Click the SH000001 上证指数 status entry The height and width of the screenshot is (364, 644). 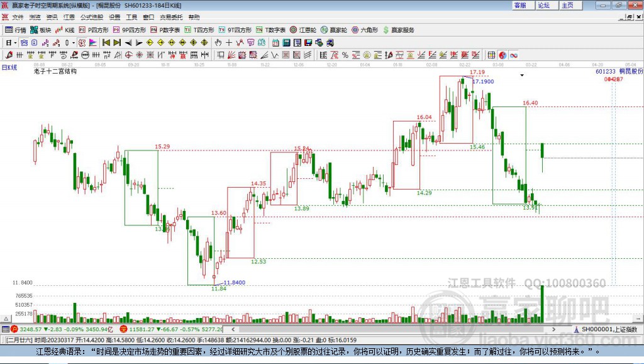pos(606,329)
